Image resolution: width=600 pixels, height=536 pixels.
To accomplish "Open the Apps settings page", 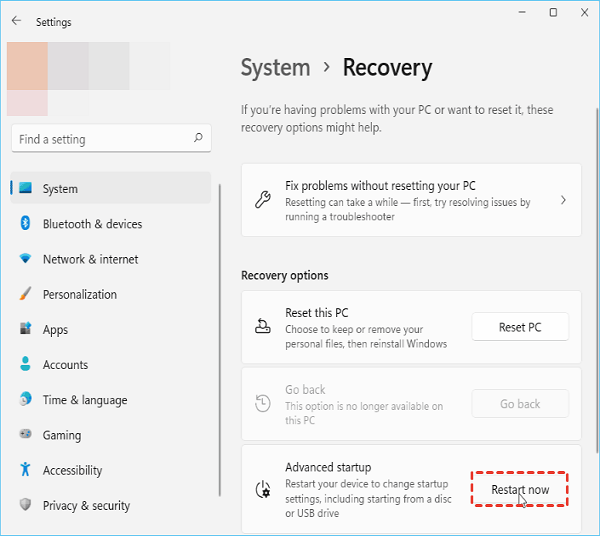I will point(55,330).
